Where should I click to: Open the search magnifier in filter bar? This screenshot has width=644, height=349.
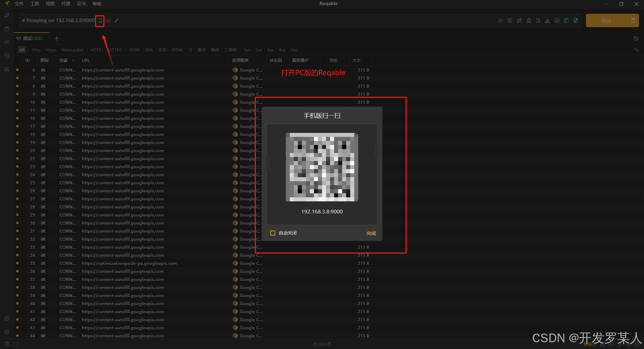[636, 50]
